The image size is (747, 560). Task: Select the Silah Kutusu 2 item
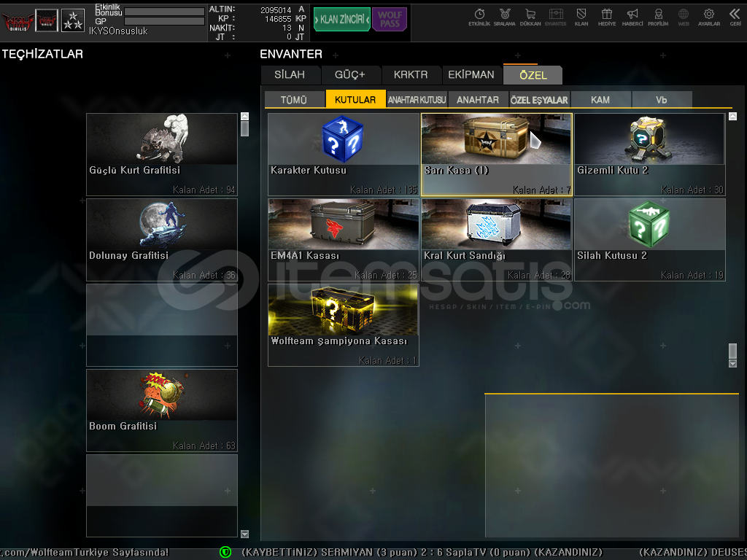coord(650,239)
